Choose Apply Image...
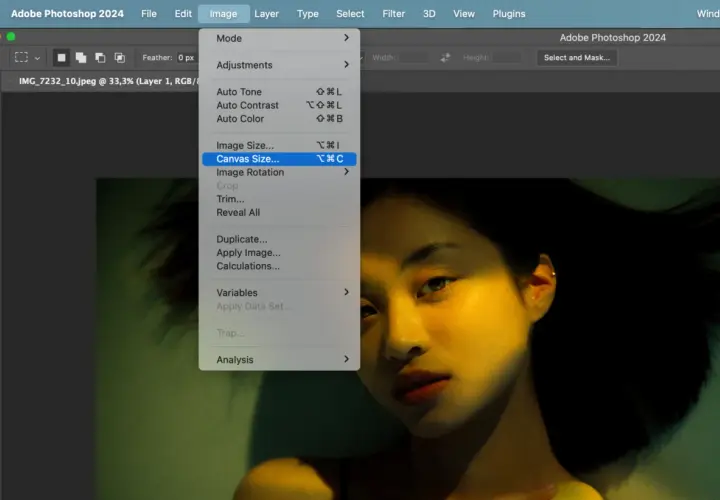 [279, 253]
